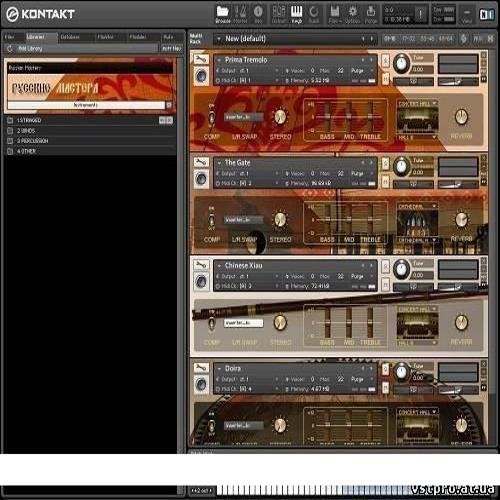Select the 17-32 multi rack page

408,39
